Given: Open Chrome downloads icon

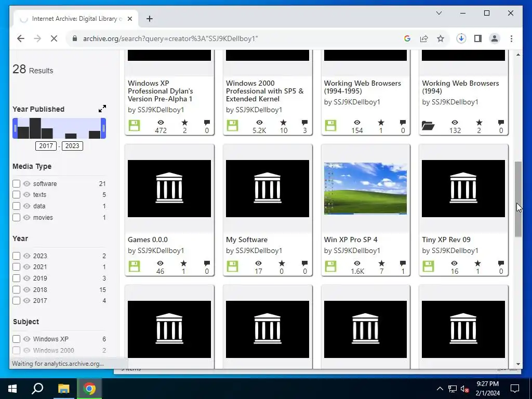Looking at the screenshot, I should tap(461, 38).
